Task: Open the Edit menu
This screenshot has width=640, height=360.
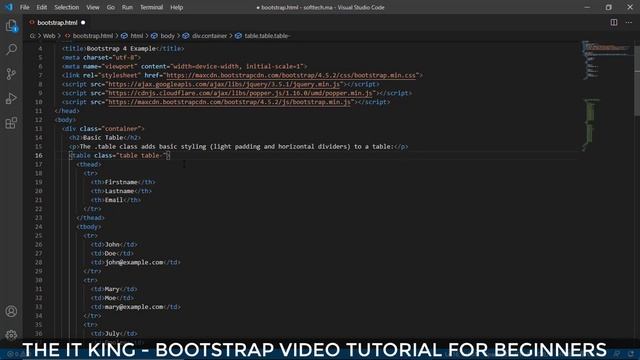Action: pyautogui.click(x=42, y=7)
